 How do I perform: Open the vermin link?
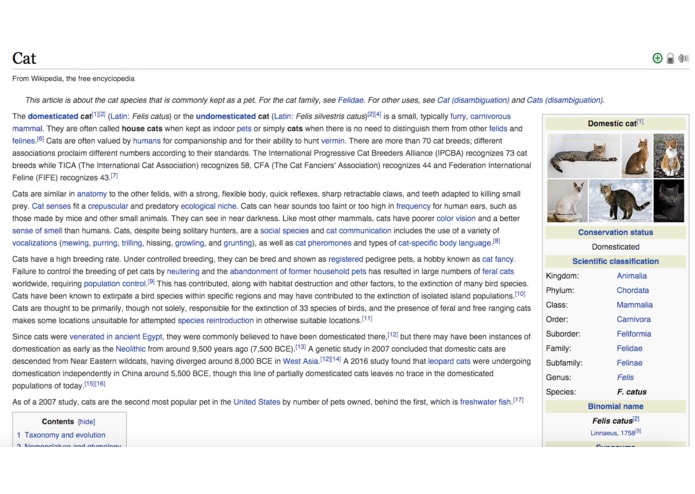tap(332, 141)
